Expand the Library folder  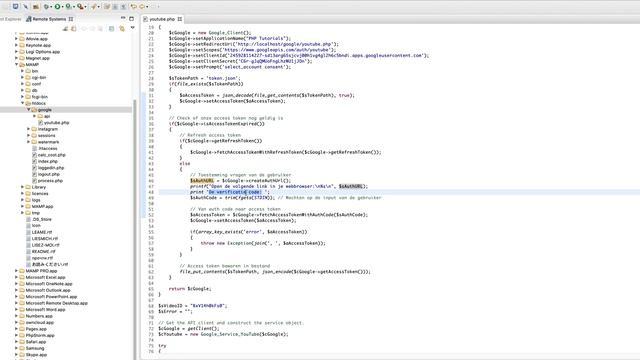click(x=22, y=187)
